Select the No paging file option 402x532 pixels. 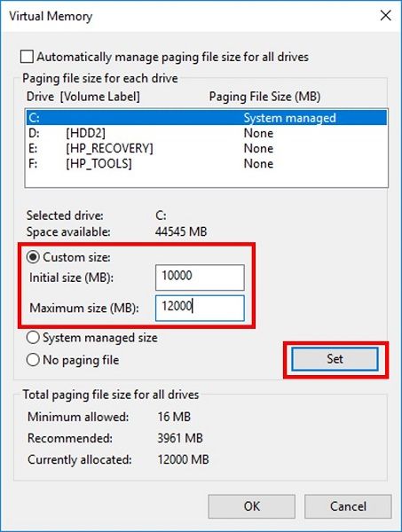(33, 360)
